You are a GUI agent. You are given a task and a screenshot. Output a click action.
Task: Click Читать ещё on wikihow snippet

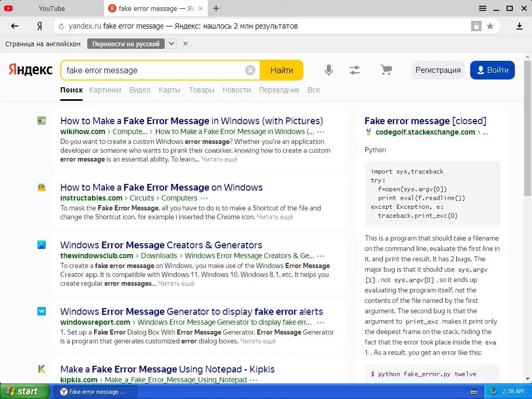(219, 159)
